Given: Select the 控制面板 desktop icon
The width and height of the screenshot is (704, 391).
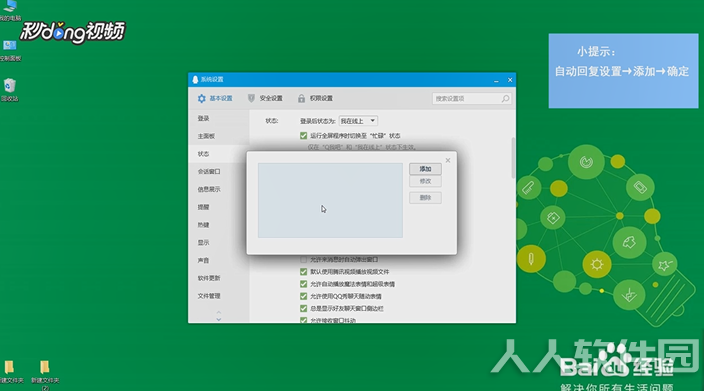Looking at the screenshot, I should click(x=10, y=50).
